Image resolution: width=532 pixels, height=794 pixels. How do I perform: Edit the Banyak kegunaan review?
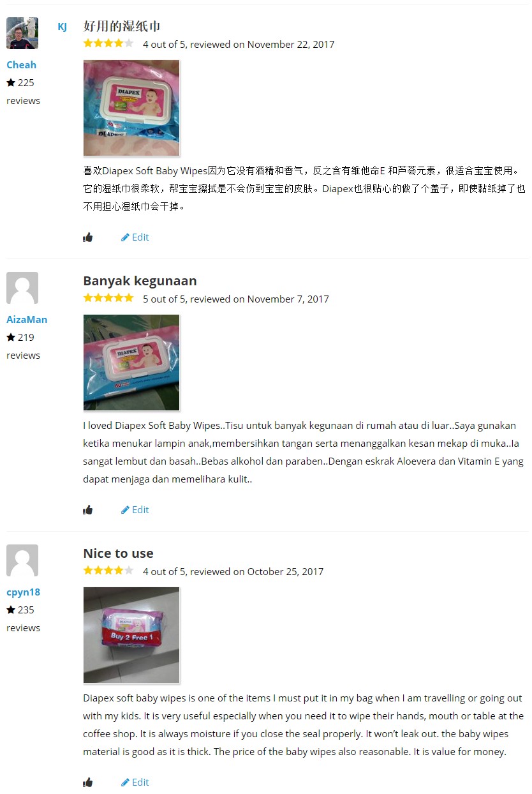click(x=135, y=510)
